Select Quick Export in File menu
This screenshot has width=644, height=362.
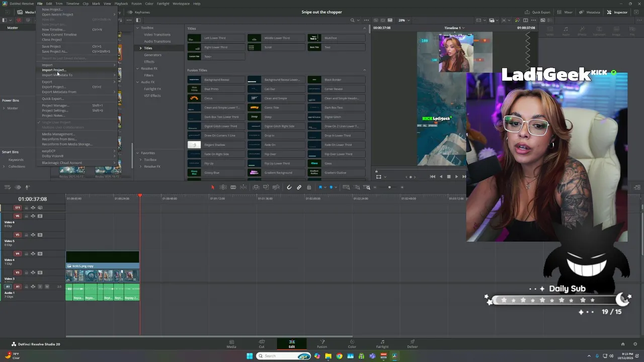[x=52, y=99]
